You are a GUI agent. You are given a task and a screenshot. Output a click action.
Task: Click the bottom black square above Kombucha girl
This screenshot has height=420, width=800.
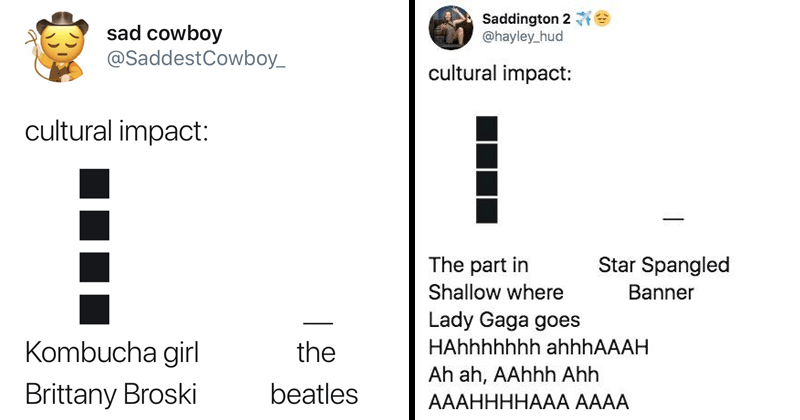(x=95, y=308)
